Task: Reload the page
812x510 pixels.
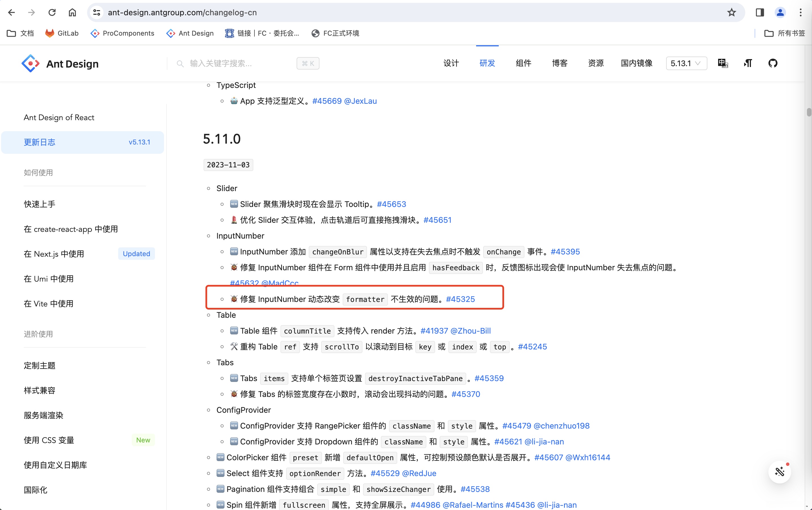Action: [52, 12]
